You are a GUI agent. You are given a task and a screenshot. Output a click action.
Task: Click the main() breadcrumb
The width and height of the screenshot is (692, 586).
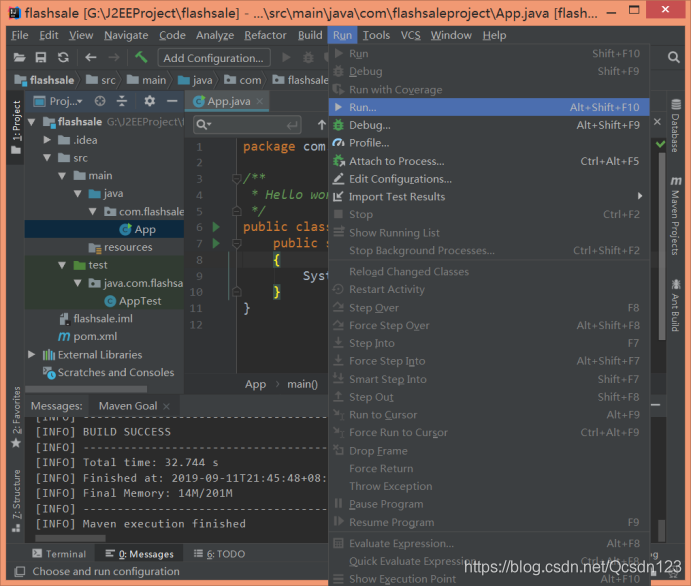(x=302, y=384)
